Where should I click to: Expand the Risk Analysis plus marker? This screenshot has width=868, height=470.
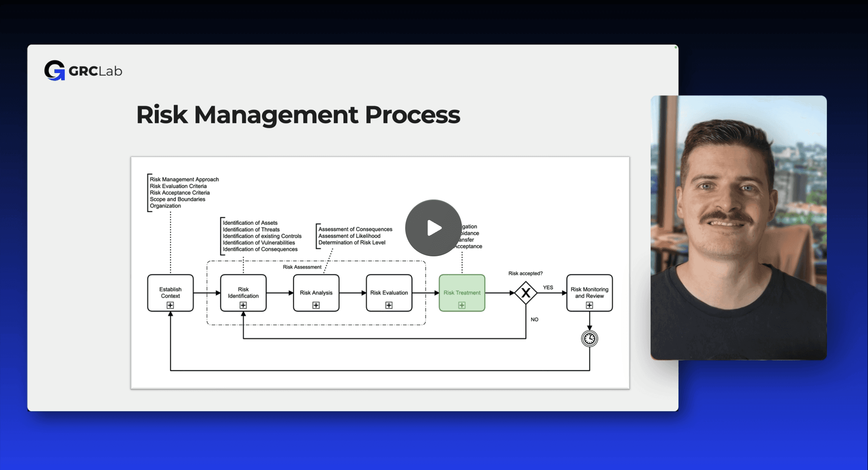316,305
